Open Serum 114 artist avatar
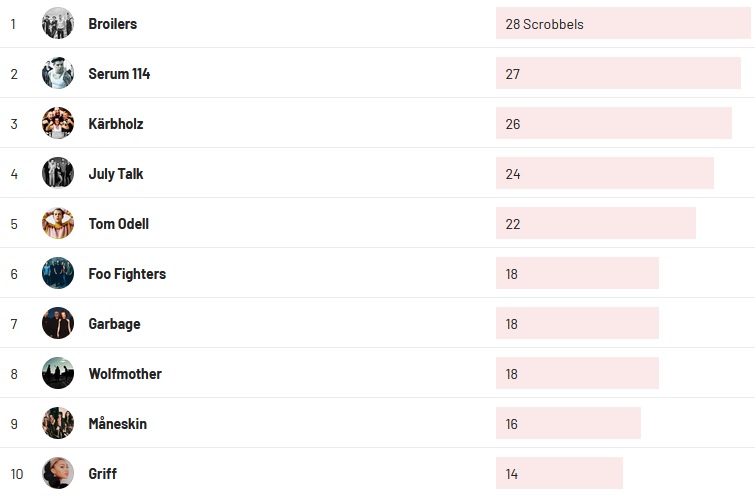 [58, 73]
